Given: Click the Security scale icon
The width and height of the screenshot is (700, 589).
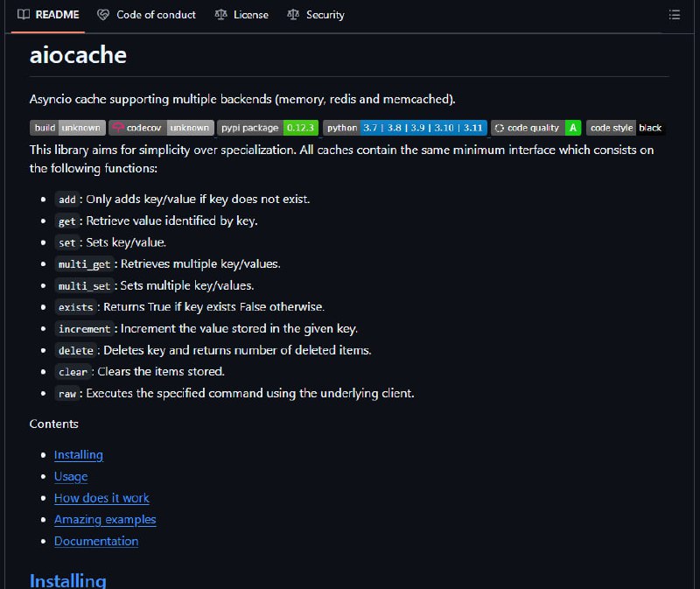Looking at the screenshot, I should tap(293, 15).
